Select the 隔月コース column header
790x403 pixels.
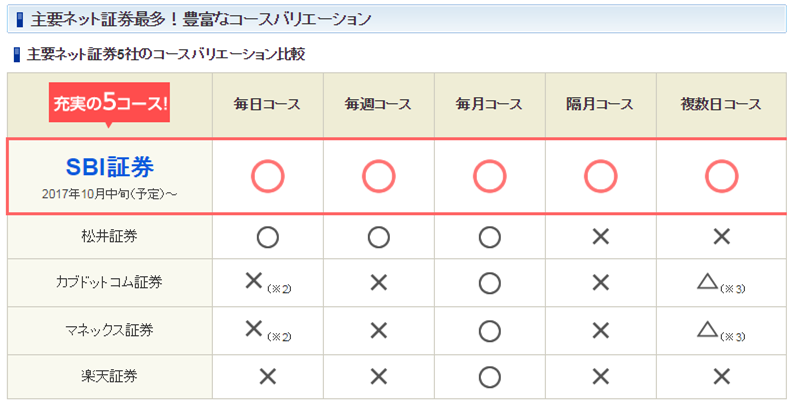(600, 105)
